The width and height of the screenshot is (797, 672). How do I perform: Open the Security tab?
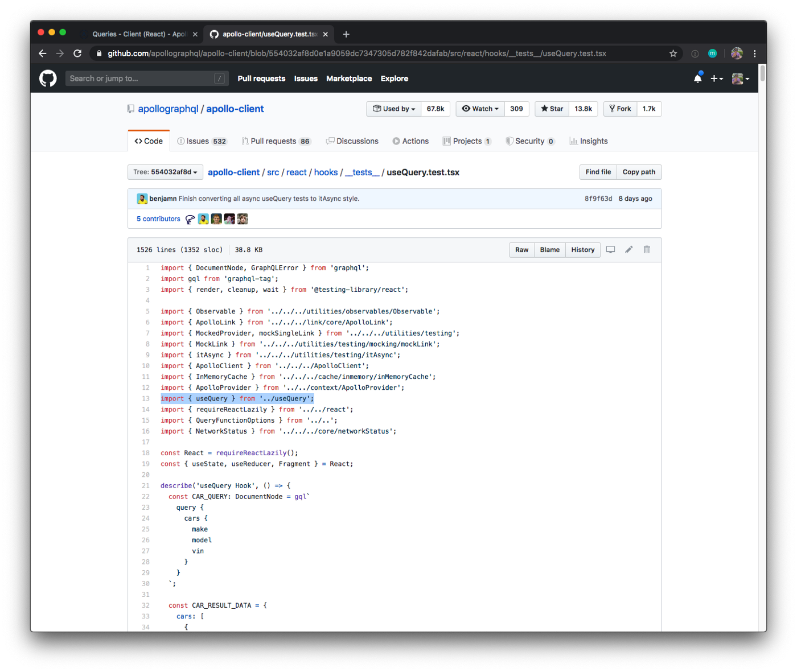click(530, 141)
